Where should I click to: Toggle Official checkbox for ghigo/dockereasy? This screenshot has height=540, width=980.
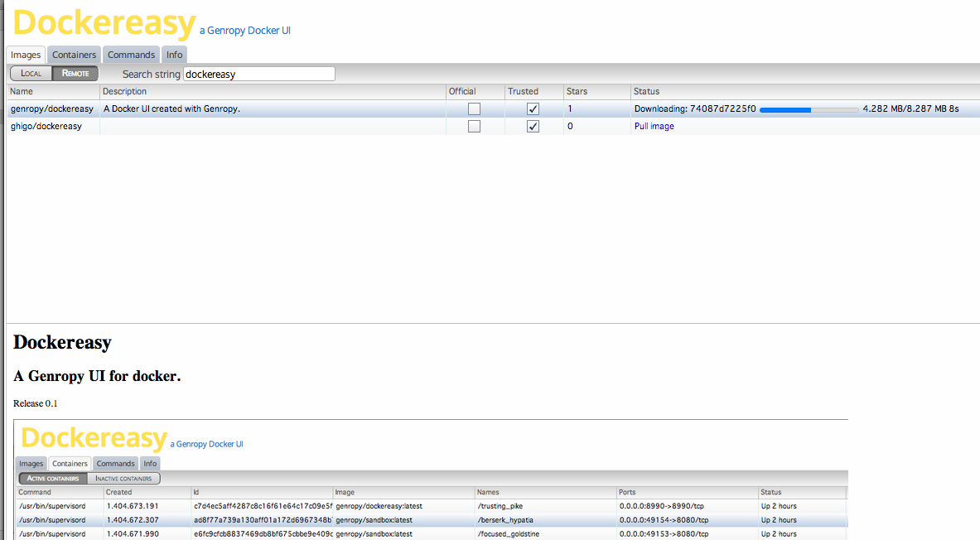click(x=475, y=126)
